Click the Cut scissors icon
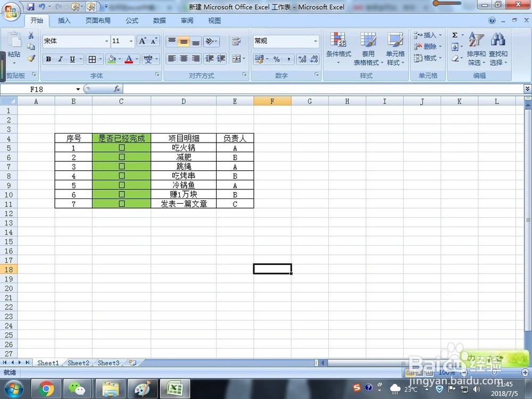 click(31, 36)
